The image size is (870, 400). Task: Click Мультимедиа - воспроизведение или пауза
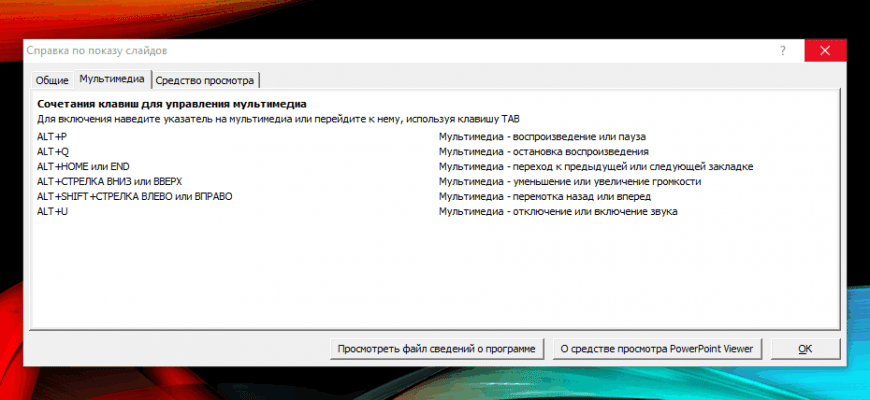(543, 136)
